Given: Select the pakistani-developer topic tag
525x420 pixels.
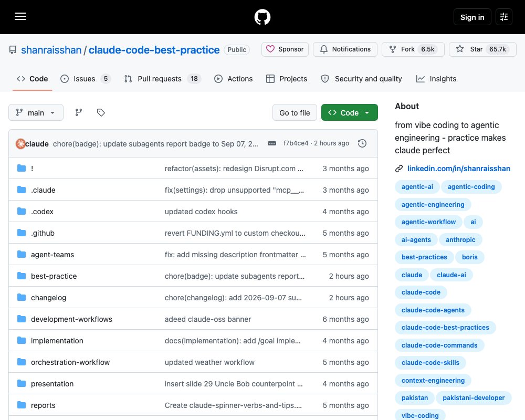Looking at the screenshot, I should [474, 398].
